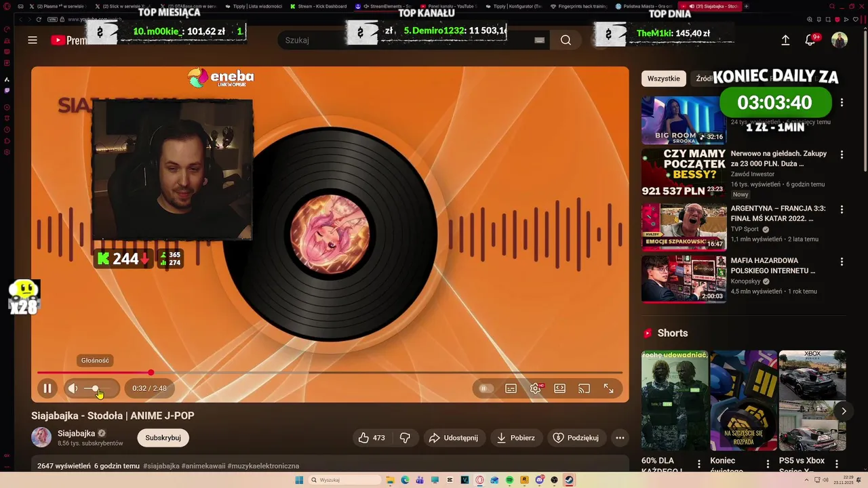Click the #animekawaii hashtag
Screen dimensions: 868x488
(x=203, y=466)
